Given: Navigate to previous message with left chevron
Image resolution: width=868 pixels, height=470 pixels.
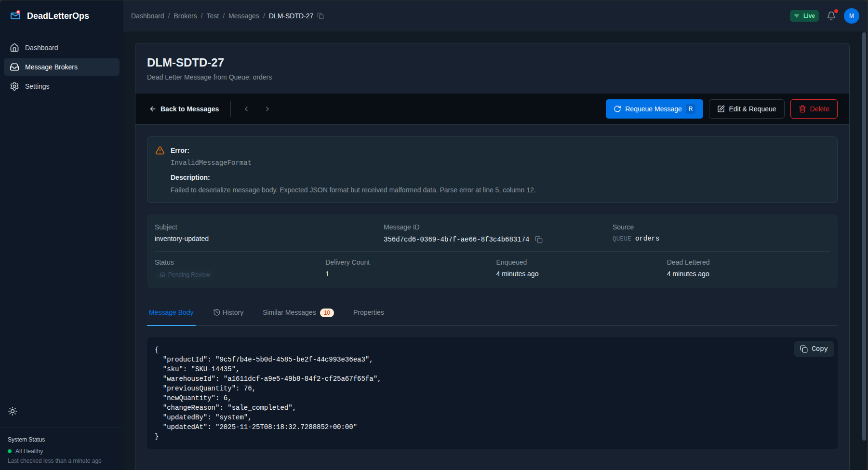Looking at the screenshot, I should [246, 109].
